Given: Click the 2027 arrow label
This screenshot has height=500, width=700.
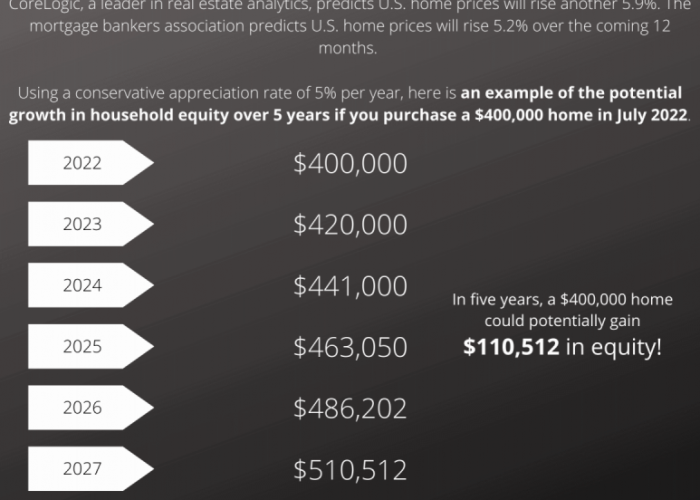Looking at the screenshot, I should tap(91, 468).
